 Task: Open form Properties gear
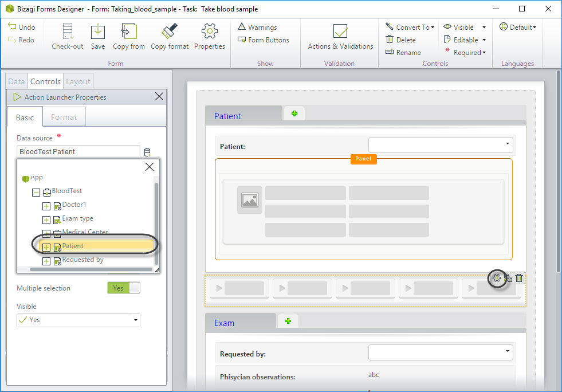[210, 36]
